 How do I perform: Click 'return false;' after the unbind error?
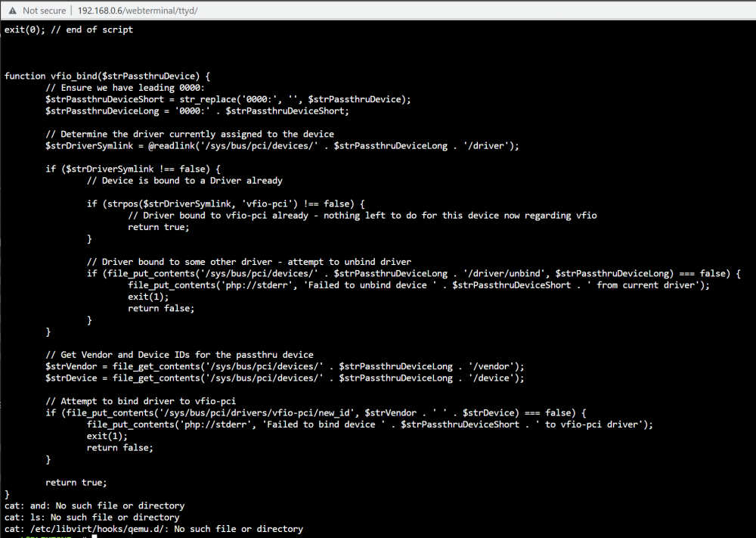tap(161, 308)
